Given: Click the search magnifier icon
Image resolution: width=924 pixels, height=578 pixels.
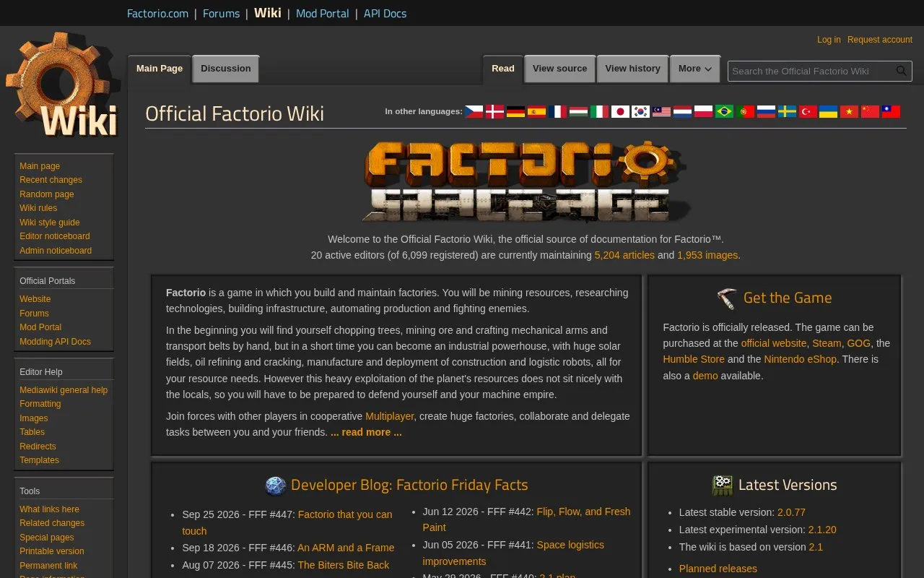Looking at the screenshot, I should pos(902,71).
